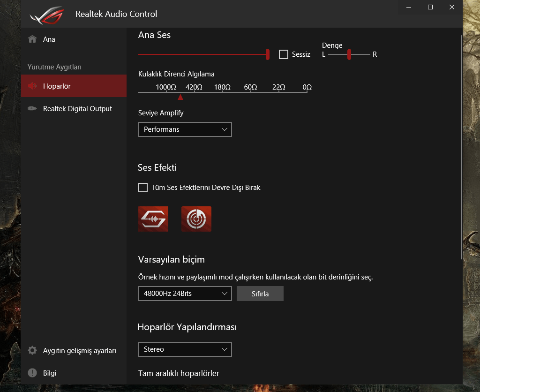540x392 pixels.
Task: Select Realtek Digital Output under Yürütme Aygıtları
Action: [x=77, y=108]
